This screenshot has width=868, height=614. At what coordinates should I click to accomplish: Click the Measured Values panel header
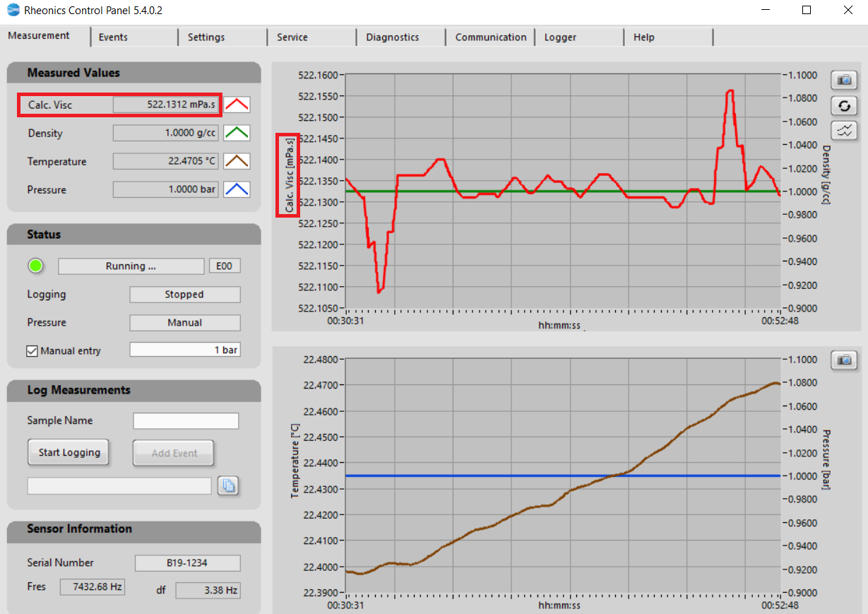(134, 73)
